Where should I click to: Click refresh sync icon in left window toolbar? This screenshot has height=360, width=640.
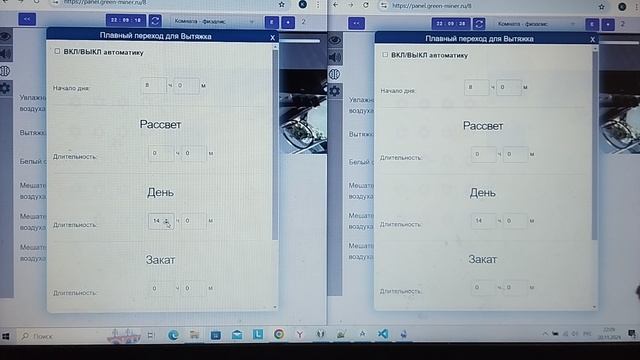click(x=155, y=20)
